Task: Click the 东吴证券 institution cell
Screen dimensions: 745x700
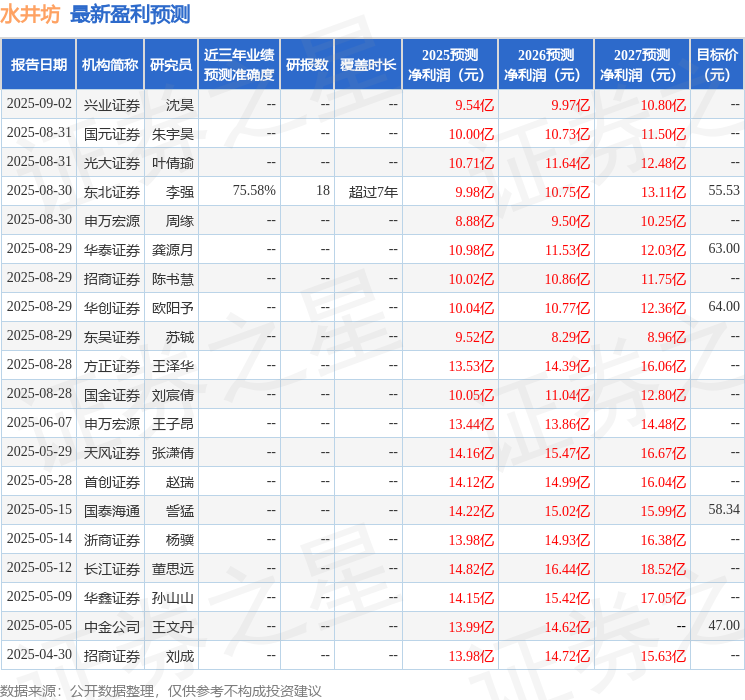Action: pyautogui.click(x=112, y=337)
